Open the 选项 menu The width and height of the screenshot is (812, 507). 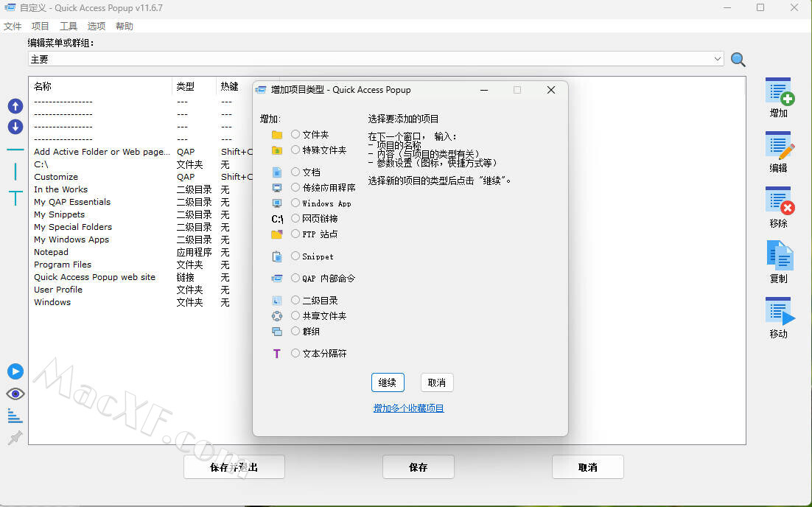click(96, 26)
